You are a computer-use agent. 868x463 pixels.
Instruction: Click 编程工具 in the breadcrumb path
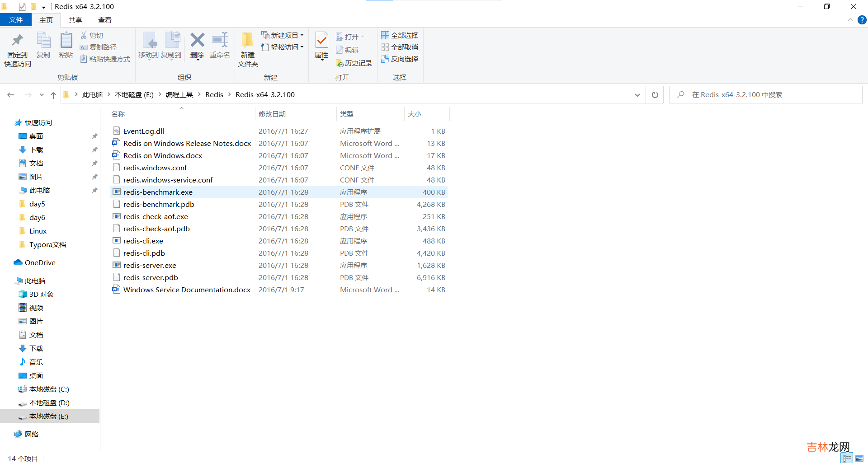pyautogui.click(x=179, y=94)
